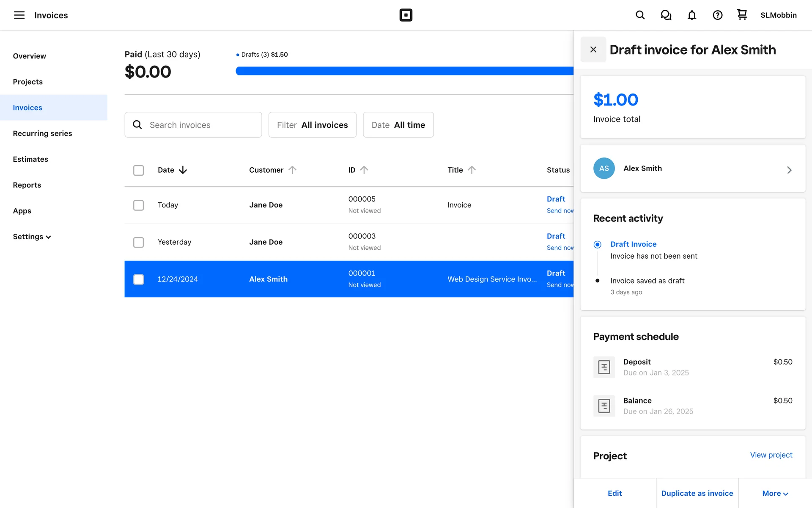The width and height of the screenshot is (812, 508).
Task: Open the notifications bell
Action: tap(691, 15)
